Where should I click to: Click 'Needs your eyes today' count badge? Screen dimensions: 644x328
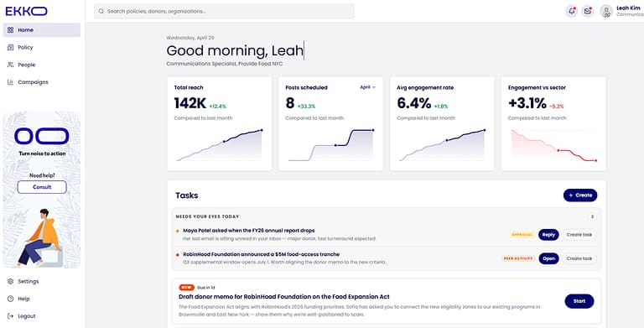pyautogui.click(x=592, y=216)
